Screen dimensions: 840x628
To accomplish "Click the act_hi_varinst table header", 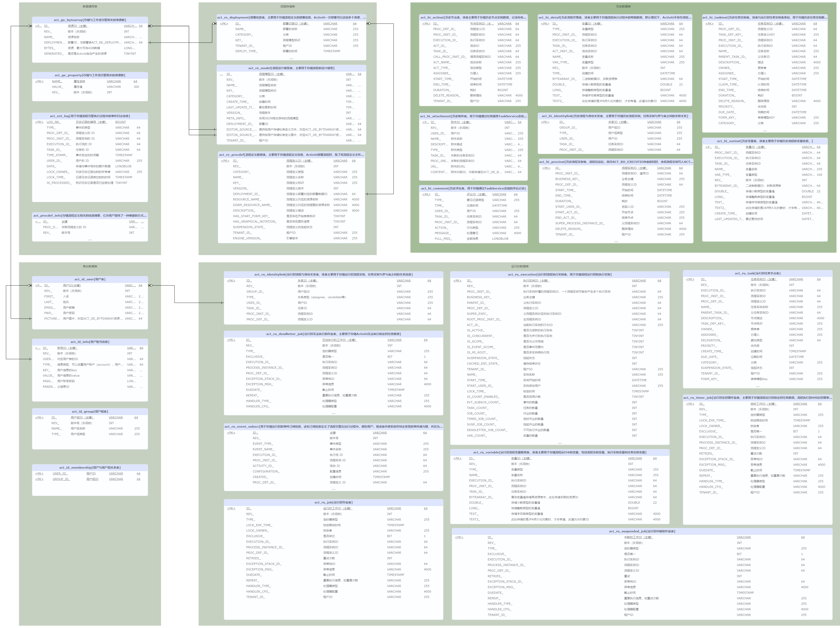I will tap(765, 141).
